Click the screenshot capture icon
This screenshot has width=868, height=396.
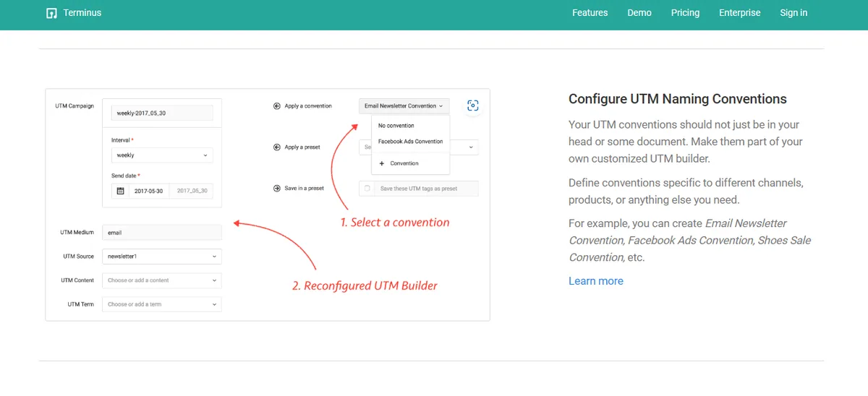(x=472, y=106)
